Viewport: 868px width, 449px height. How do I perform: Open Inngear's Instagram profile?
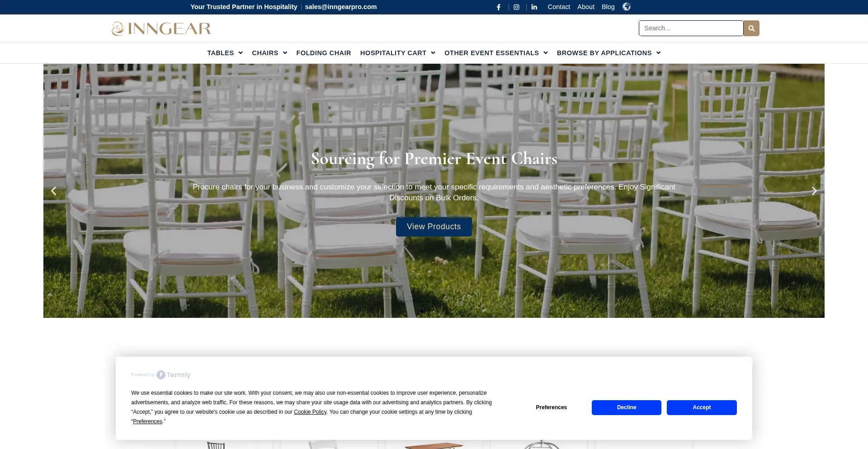pyautogui.click(x=517, y=7)
